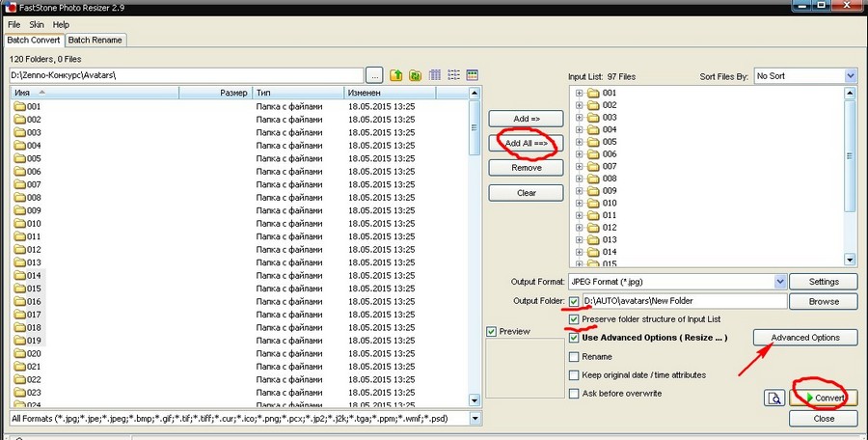
Task: Open the Sort Files By dropdown
Action: click(851, 76)
